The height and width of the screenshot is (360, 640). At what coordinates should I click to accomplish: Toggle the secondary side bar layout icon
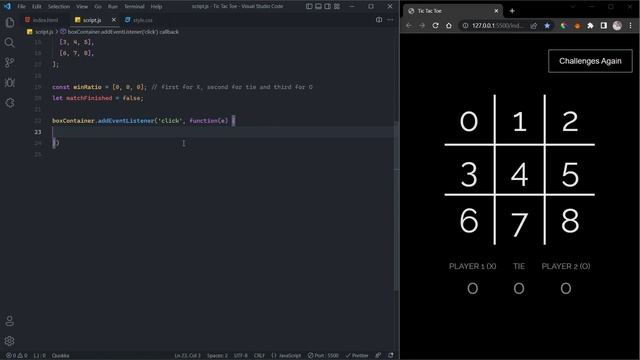[327, 6]
